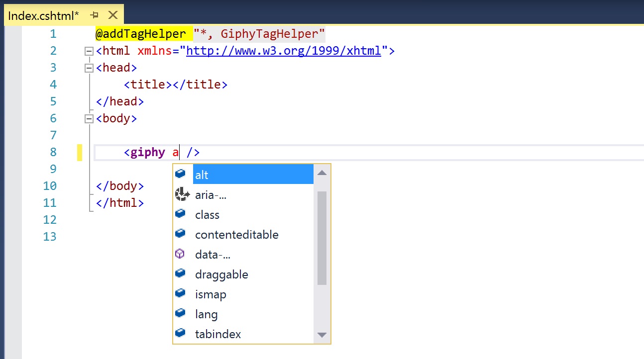This screenshot has height=359, width=644.
Task: Click the icon next to "tabindex"
Action: (x=181, y=333)
